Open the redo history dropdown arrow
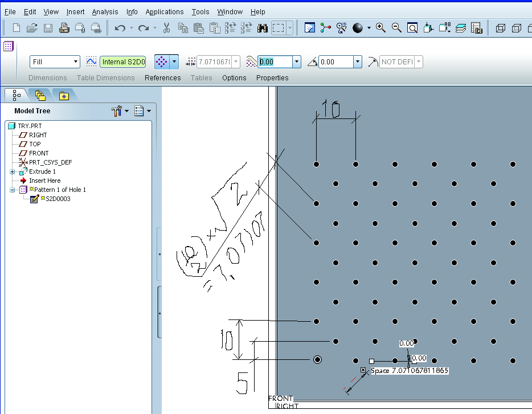Screen dimensions: 532x414 (155, 28)
